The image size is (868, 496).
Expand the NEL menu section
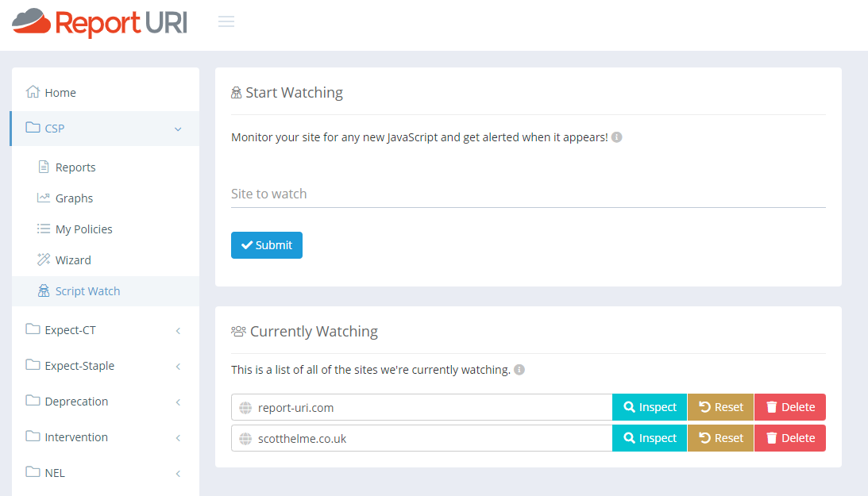point(178,473)
